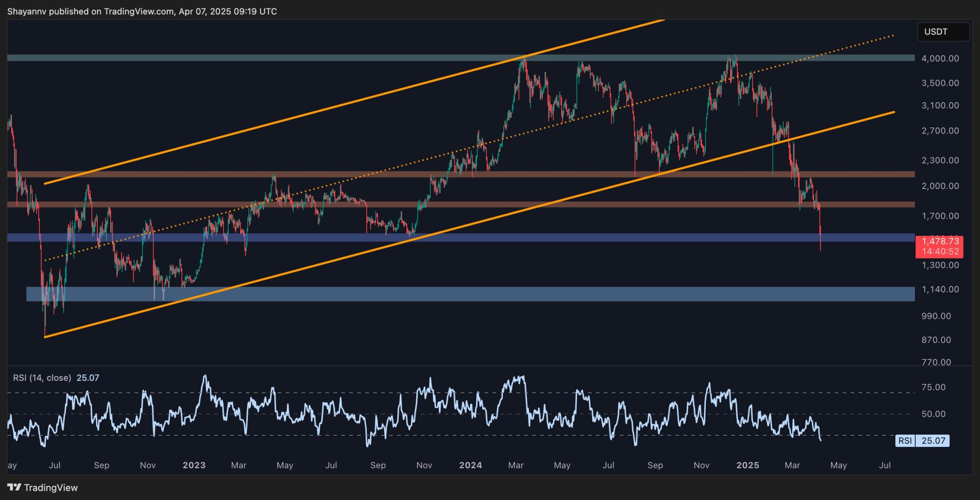The width and height of the screenshot is (980, 500).
Task: Click the 75.00 RSI axis label
Action: coord(933,387)
